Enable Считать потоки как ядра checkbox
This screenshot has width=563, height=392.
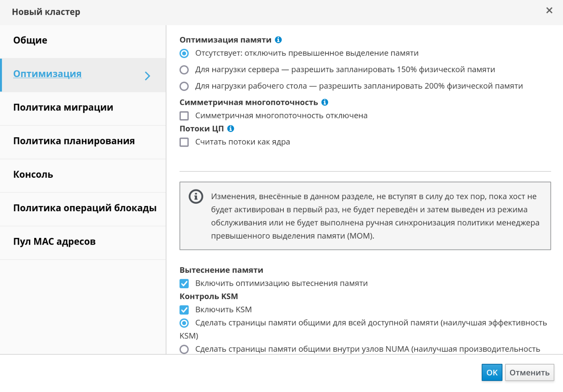coord(184,142)
